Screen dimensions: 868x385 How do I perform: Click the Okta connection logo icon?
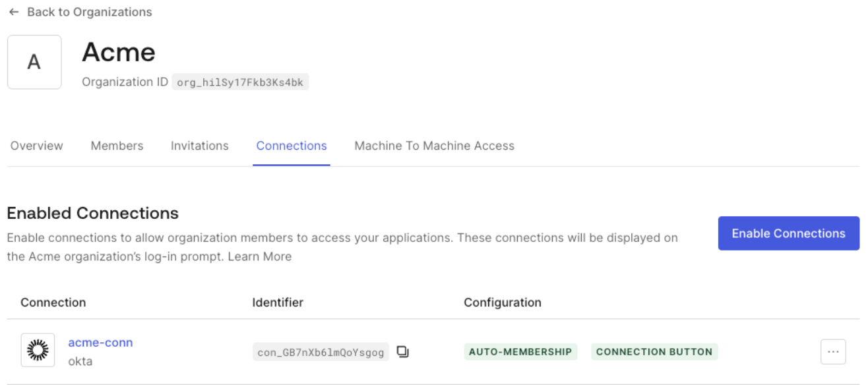point(38,350)
